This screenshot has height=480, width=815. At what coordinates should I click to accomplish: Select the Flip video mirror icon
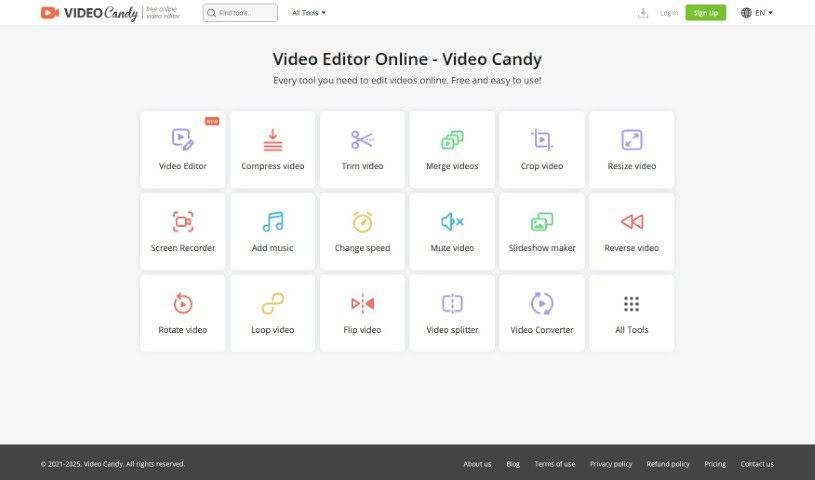point(362,303)
